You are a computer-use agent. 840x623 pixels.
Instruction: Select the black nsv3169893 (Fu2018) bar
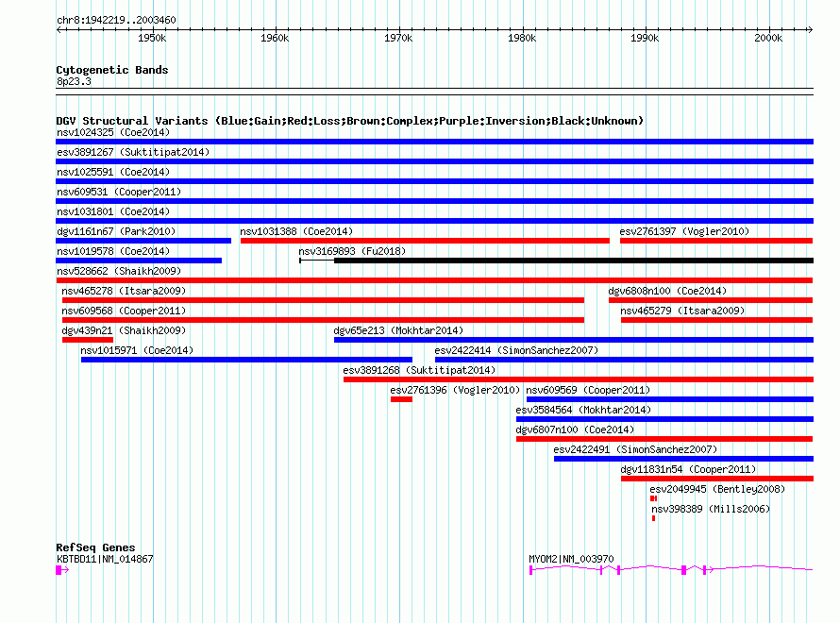(574, 261)
